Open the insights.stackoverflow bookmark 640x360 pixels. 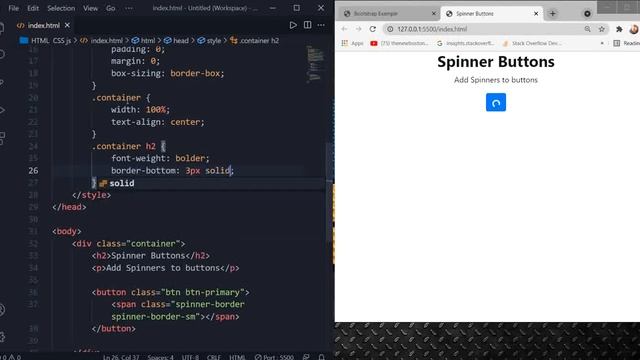(x=466, y=43)
